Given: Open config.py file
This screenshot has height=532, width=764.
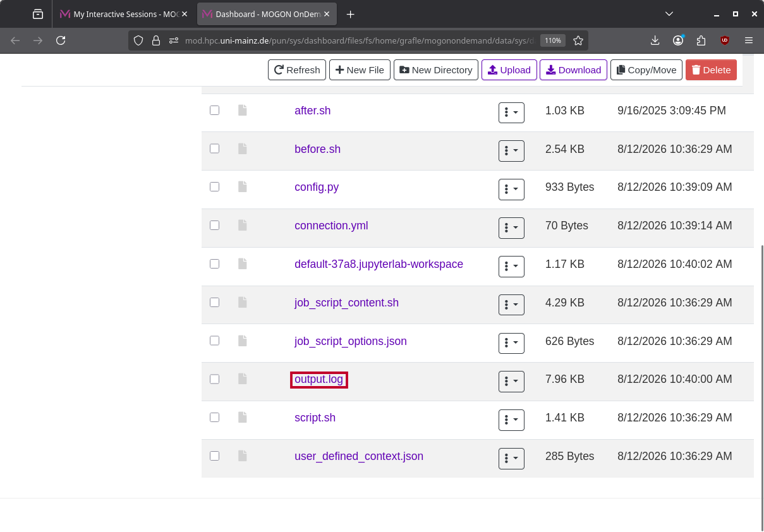Looking at the screenshot, I should (x=317, y=187).
